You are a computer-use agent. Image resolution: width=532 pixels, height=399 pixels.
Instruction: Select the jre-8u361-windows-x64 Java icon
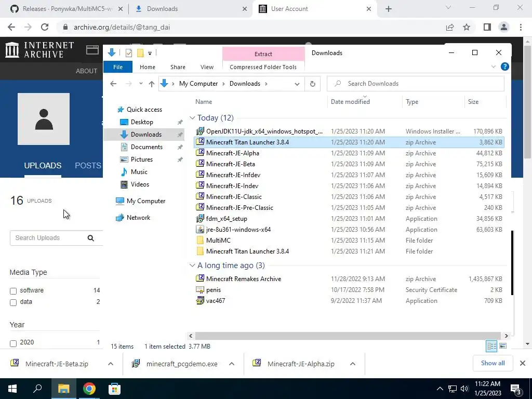click(x=200, y=229)
